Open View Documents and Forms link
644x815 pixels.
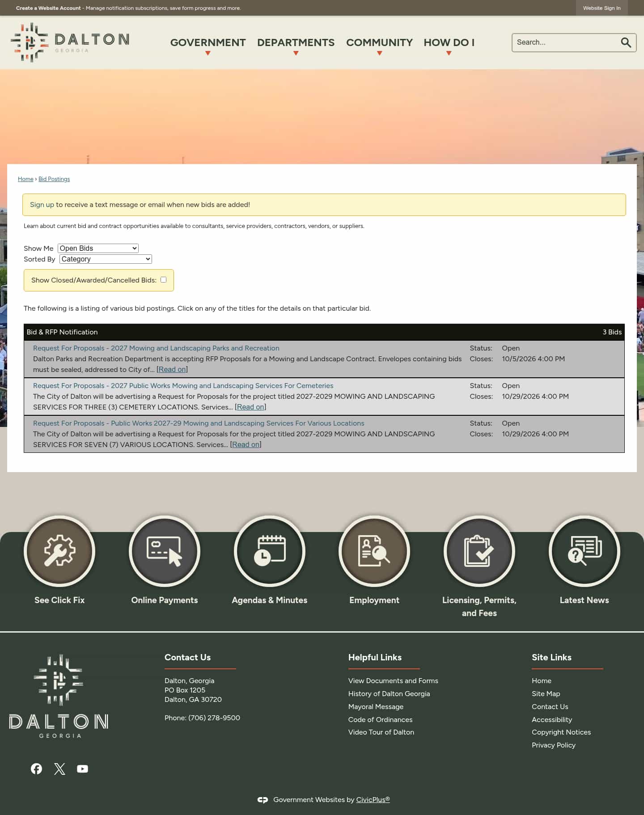[x=393, y=681]
